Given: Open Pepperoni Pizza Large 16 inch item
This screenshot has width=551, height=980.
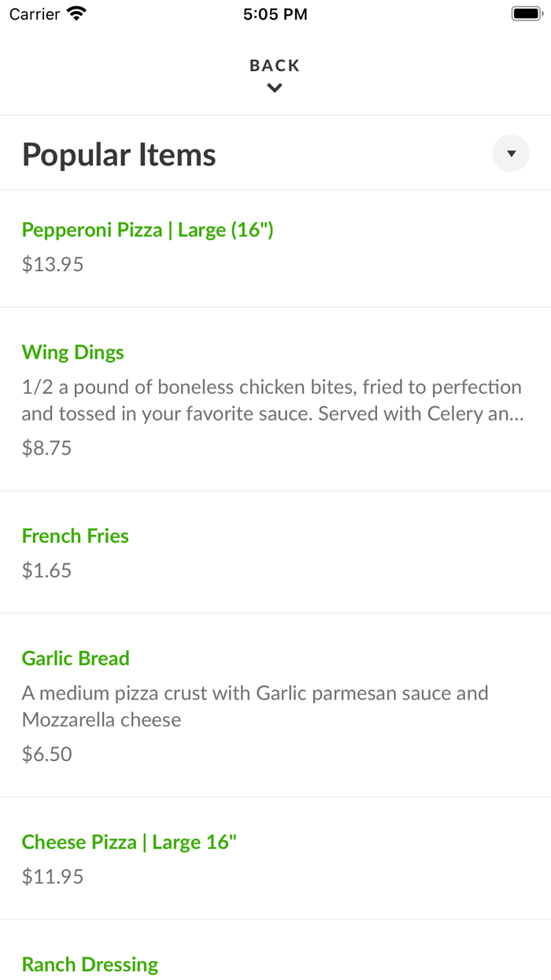Looking at the screenshot, I should (x=147, y=229).
